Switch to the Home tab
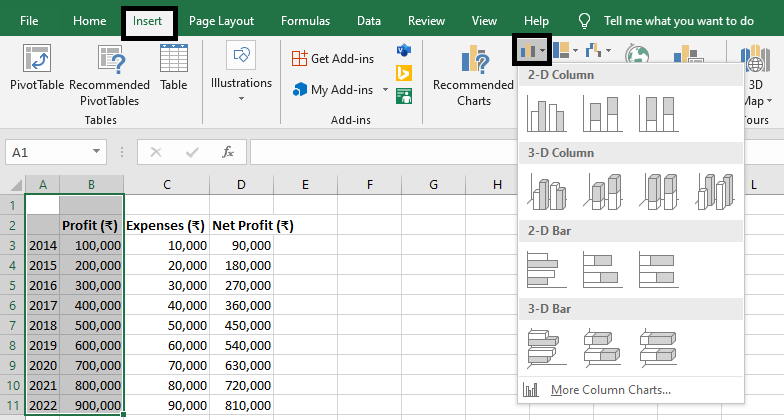 click(90, 21)
